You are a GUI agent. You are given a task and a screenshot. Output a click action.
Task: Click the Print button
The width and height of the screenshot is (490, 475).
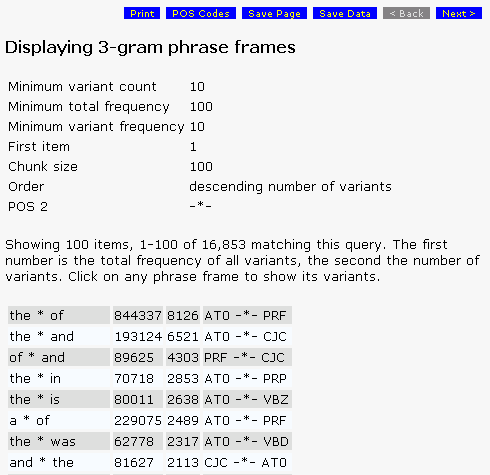click(x=142, y=13)
